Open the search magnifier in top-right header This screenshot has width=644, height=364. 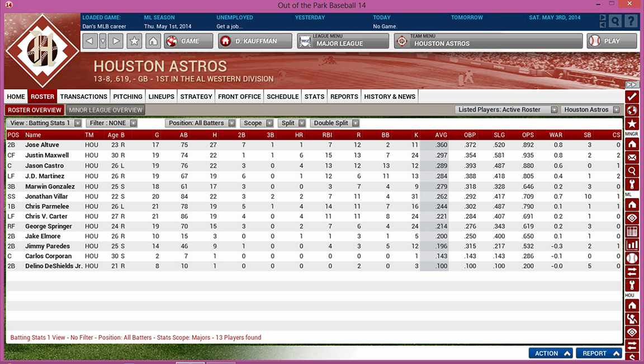(x=615, y=22)
